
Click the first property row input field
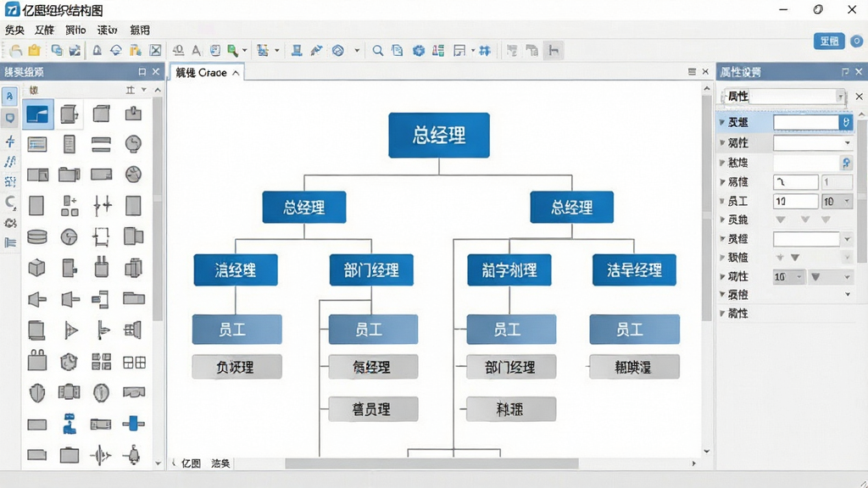coord(806,123)
